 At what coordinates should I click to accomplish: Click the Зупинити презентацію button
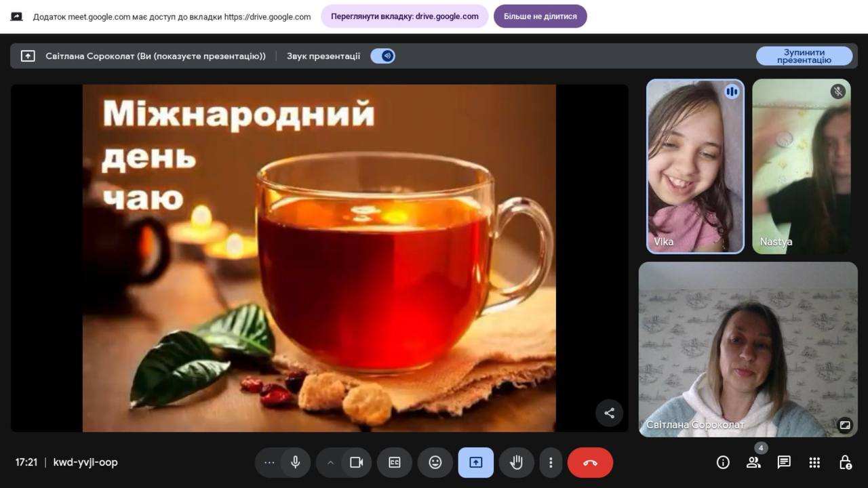(x=804, y=56)
